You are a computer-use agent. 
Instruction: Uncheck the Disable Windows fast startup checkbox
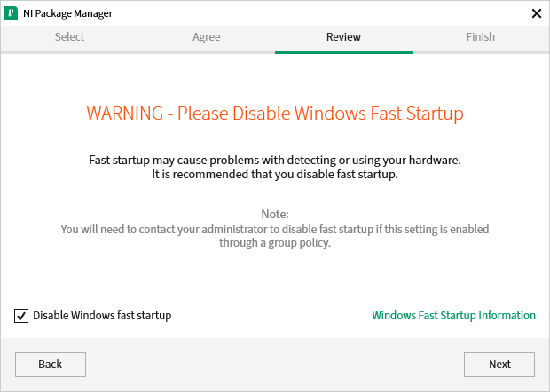coord(21,316)
